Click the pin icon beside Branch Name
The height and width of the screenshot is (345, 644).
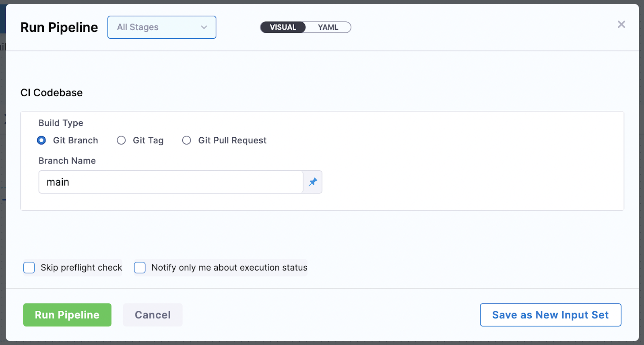pos(313,182)
